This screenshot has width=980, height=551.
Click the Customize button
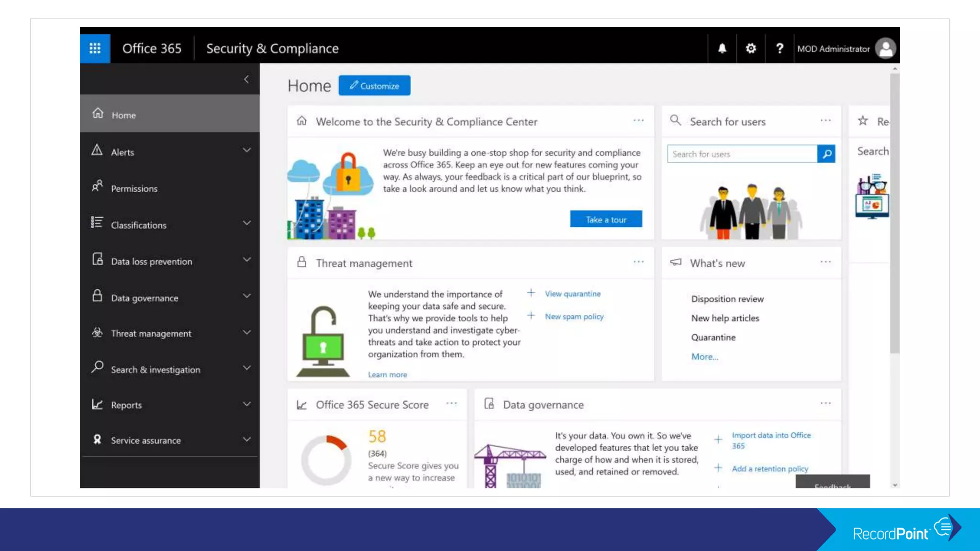[x=374, y=86]
